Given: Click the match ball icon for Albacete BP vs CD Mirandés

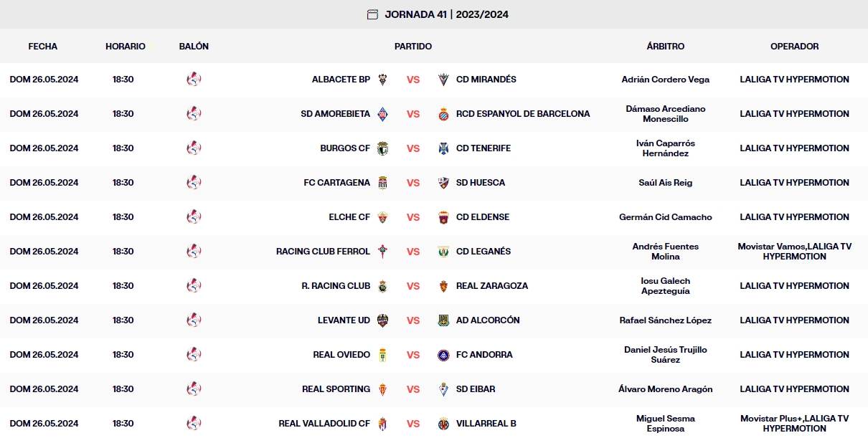Looking at the screenshot, I should 194,79.
